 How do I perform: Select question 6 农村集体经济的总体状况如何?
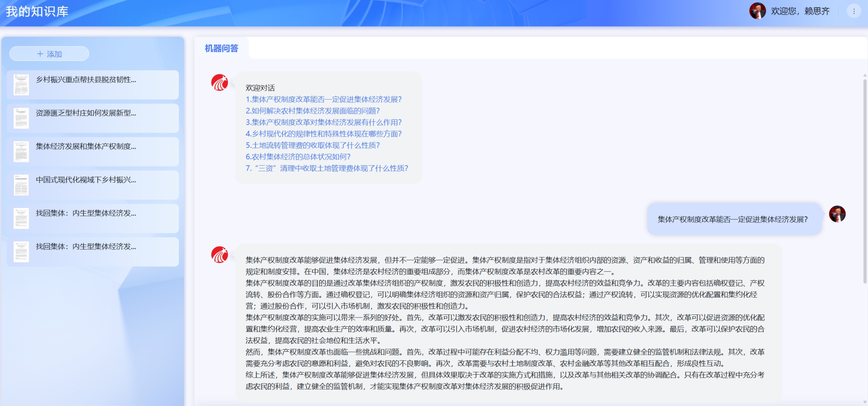click(x=298, y=156)
